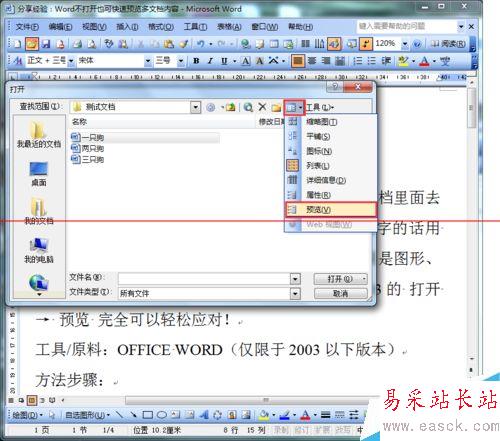Screen dimensions: 500x441
Task: Expand the Look in folder dropdown
Action: pos(195,107)
